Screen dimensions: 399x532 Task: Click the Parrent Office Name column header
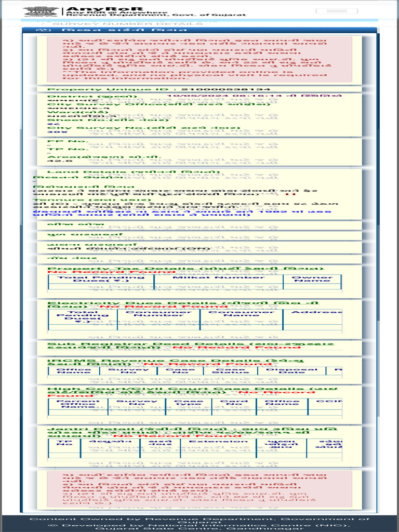coord(78,404)
